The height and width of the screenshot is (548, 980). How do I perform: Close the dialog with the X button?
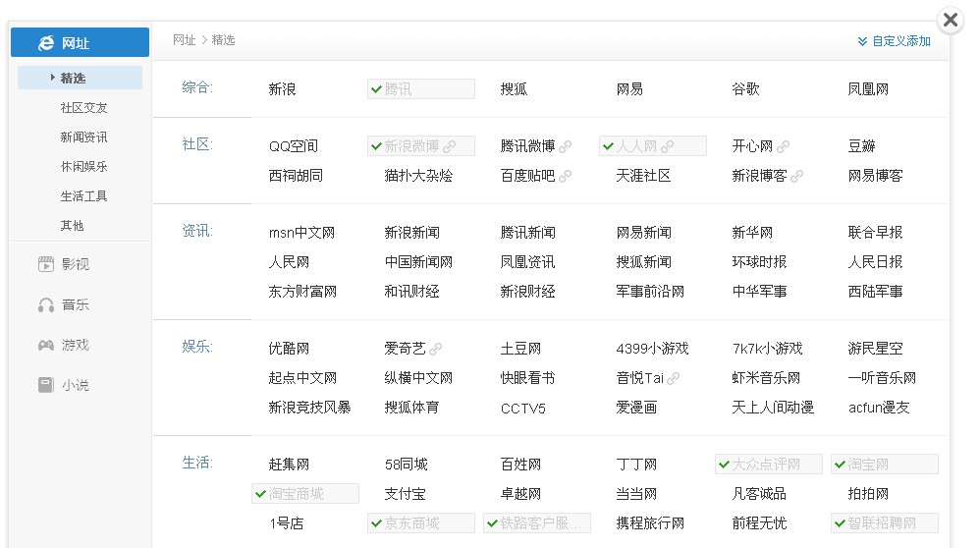point(951,20)
